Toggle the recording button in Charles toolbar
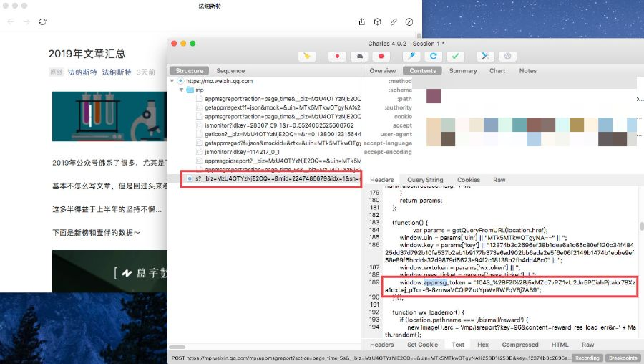 tap(337, 57)
